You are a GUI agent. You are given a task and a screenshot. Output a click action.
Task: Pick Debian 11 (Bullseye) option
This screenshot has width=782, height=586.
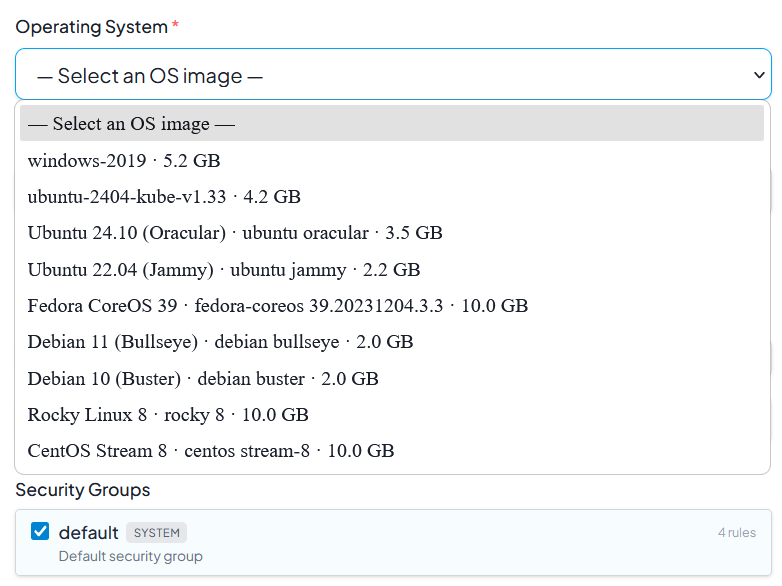click(x=391, y=342)
